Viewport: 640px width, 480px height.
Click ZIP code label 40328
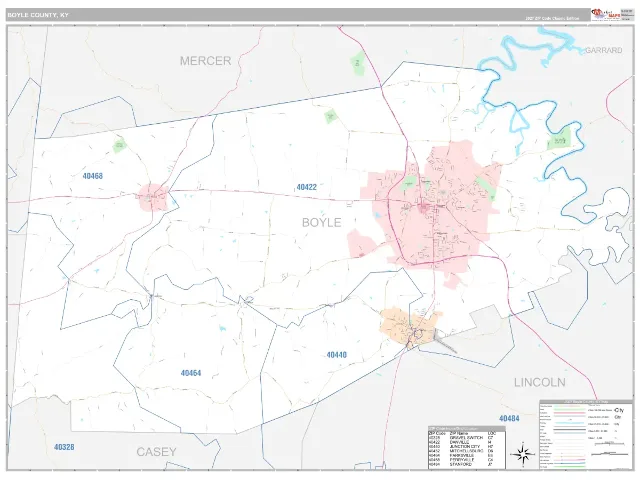pos(64,447)
